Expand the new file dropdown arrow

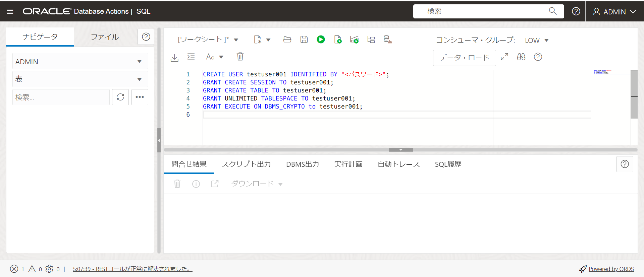point(268,40)
